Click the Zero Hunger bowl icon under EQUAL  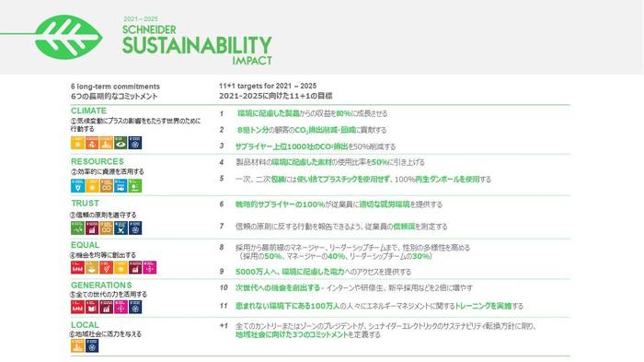92,267
